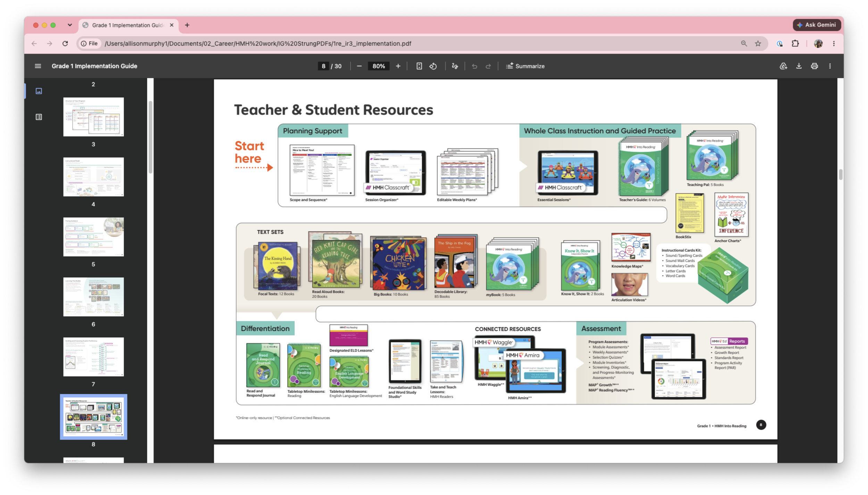Click the 'Big Books: 10 Books' caption
Image resolution: width=868 pixels, height=495 pixels.
tap(391, 294)
